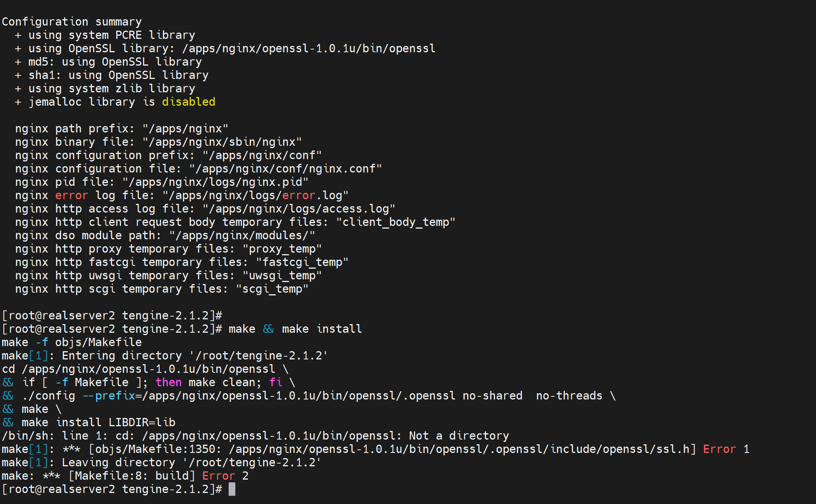Click the red 'error' word before 'log file'

pos(72,195)
